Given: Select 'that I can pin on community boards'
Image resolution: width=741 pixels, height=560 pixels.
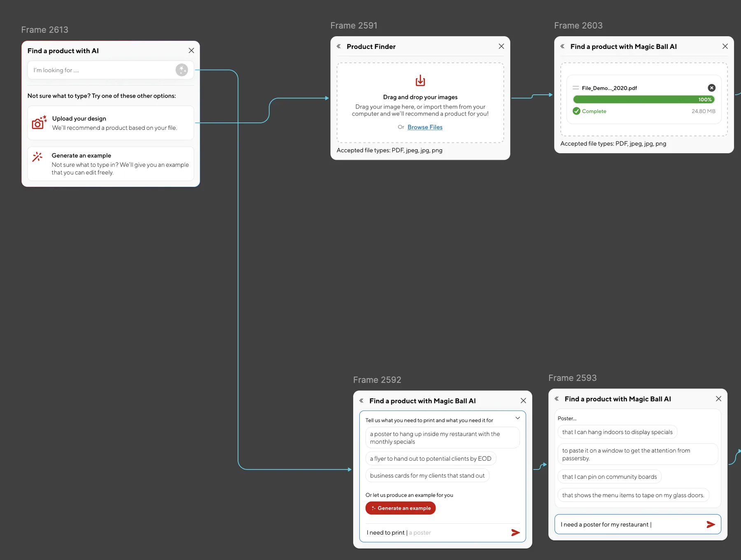Looking at the screenshot, I should pyautogui.click(x=610, y=477).
